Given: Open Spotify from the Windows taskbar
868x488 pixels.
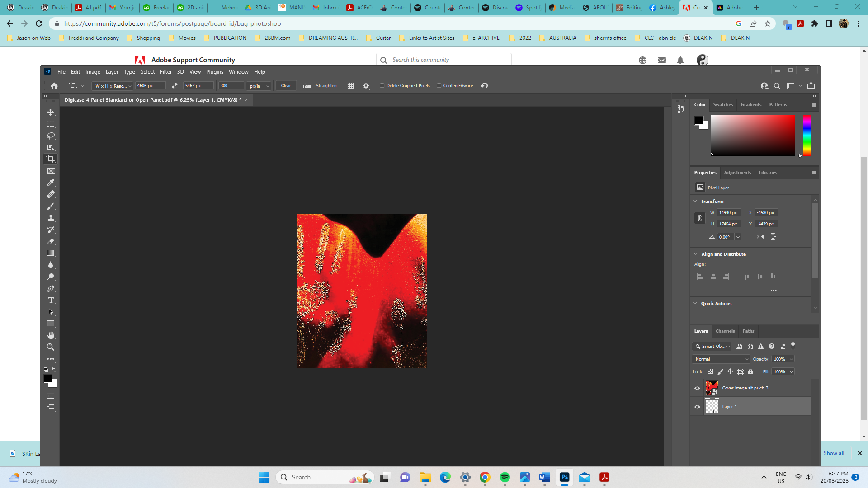Looking at the screenshot, I should [505, 477].
